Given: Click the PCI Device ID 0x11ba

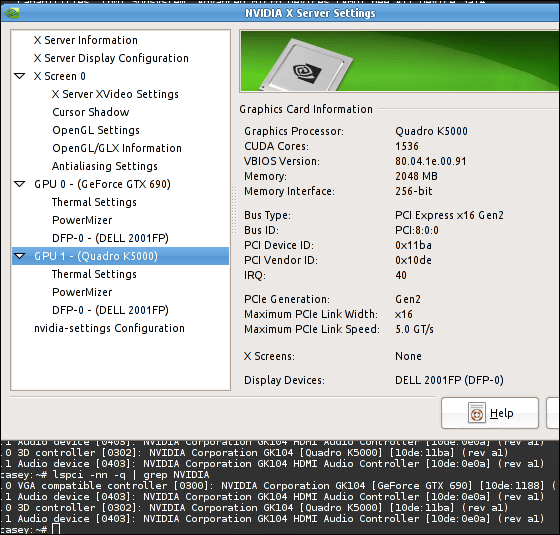Looking at the screenshot, I should click(413, 245).
